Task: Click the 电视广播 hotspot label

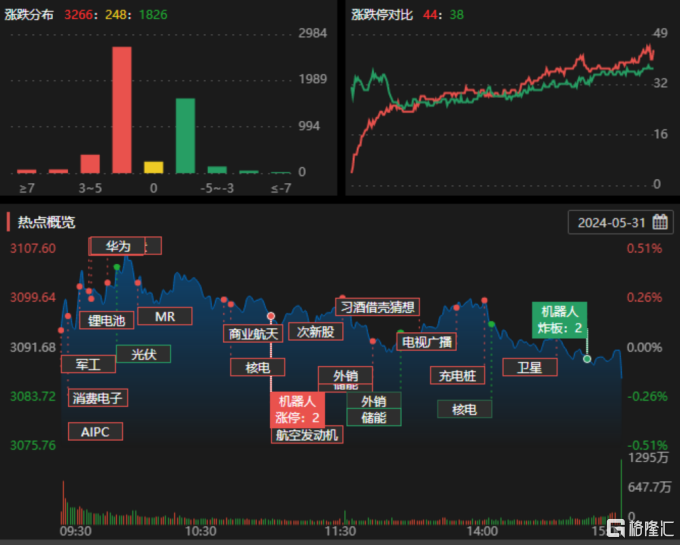Action: pyautogui.click(x=426, y=342)
